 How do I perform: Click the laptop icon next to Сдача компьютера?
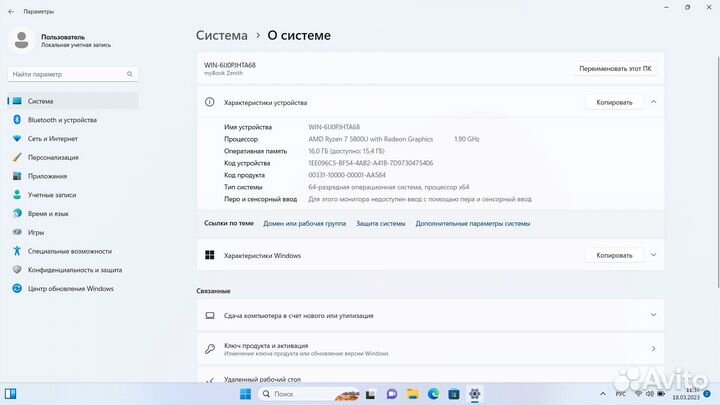point(210,315)
